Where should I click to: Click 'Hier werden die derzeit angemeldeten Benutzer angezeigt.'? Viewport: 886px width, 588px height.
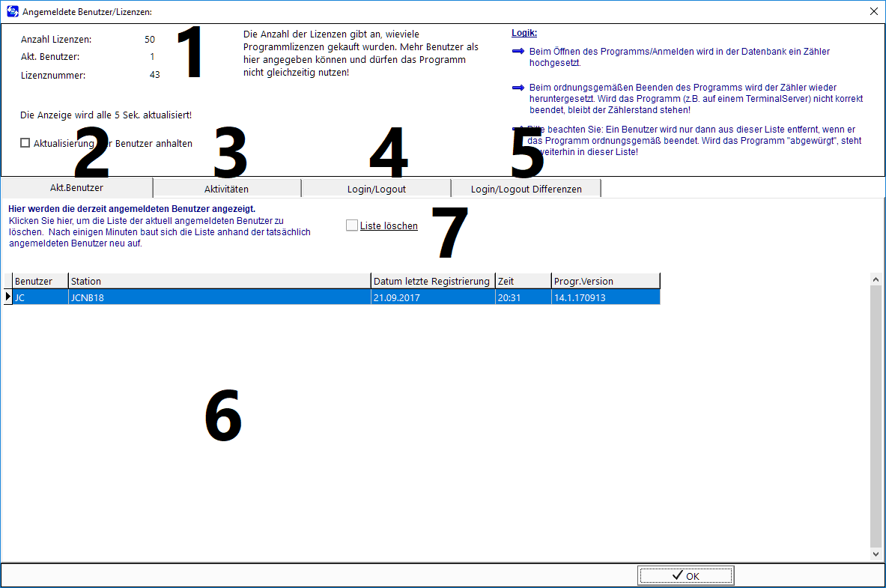coord(132,209)
